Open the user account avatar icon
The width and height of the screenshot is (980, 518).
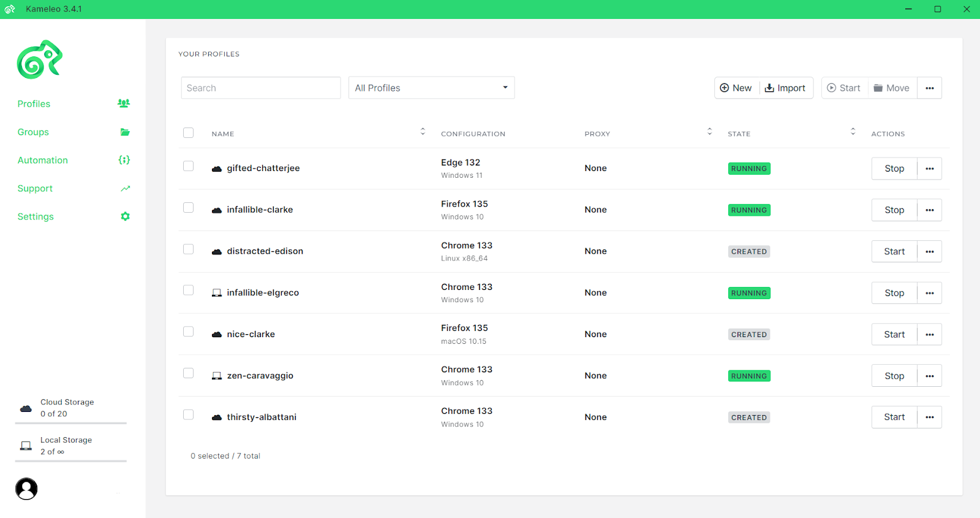click(26, 489)
